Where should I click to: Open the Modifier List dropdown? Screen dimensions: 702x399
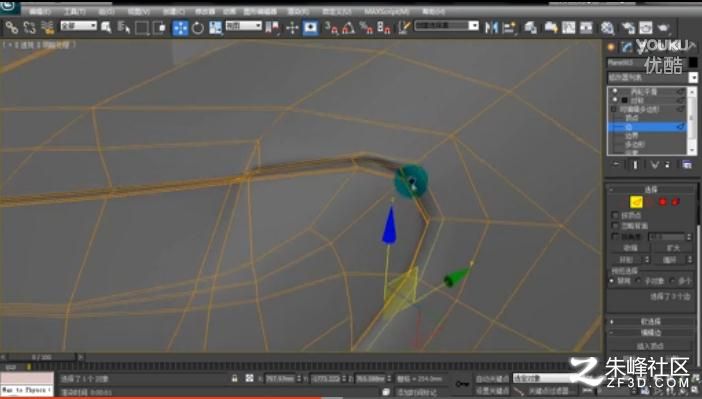652,77
